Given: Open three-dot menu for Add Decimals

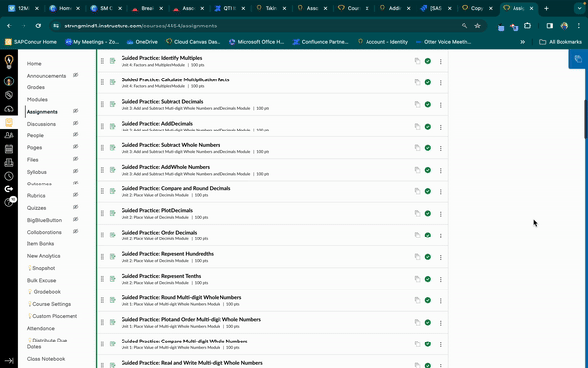Looking at the screenshot, I should pyautogui.click(x=441, y=127).
